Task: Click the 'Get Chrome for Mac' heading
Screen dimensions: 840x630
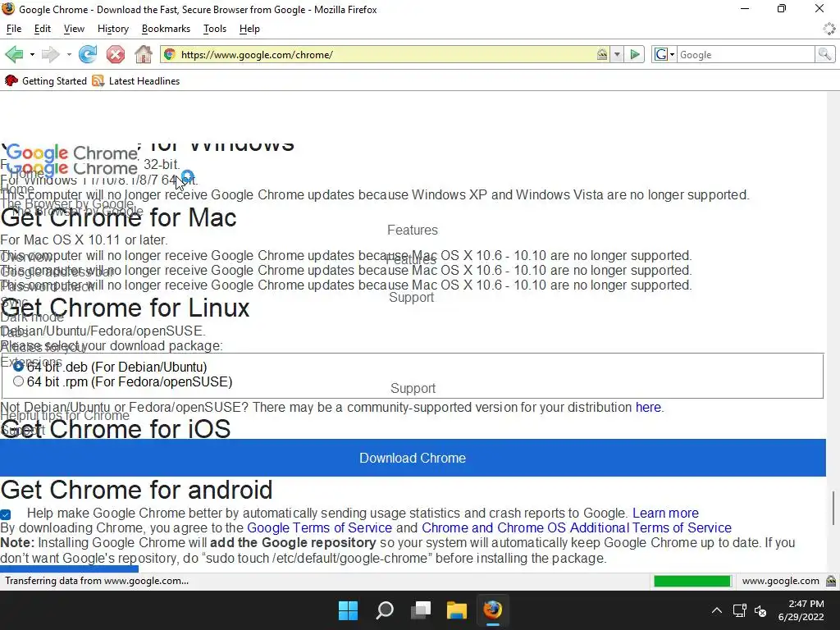Action: (x=118, y=217)
